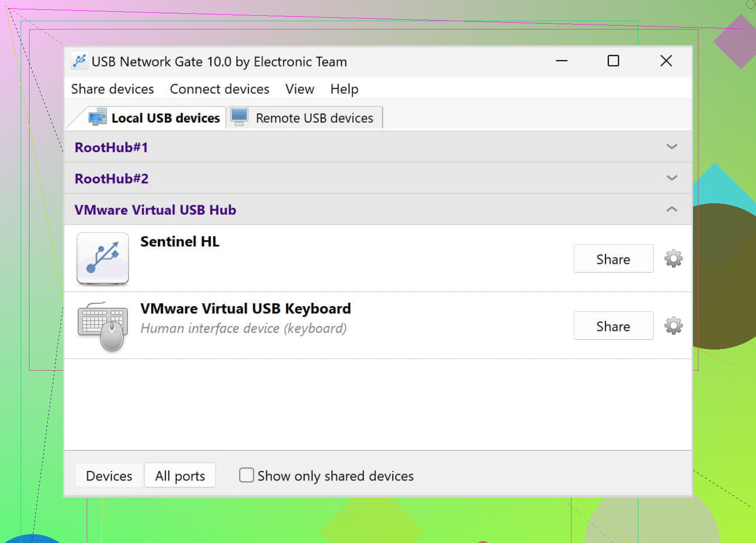Click the VMware Virtual USB Keyboard device icon
The height and width of the screenshot is (543, 756).
click(103, 326)
